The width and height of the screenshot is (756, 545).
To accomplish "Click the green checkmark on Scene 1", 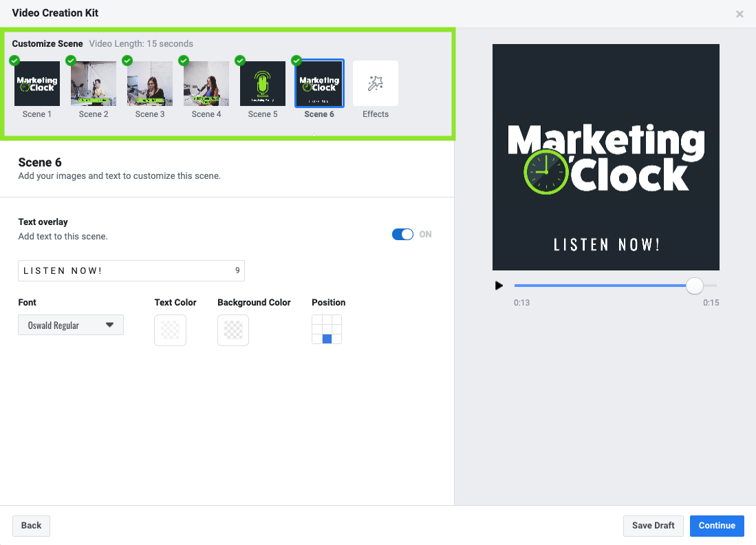I will point(14,60).
